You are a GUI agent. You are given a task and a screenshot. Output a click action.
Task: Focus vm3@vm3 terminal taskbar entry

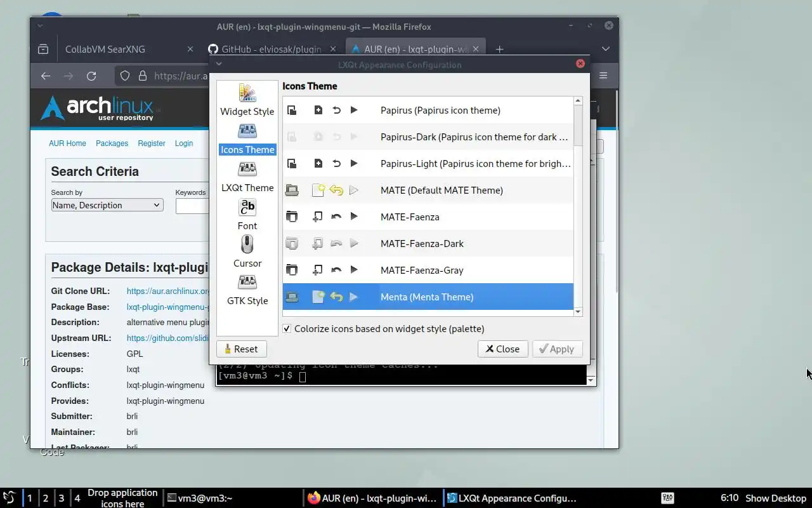(x=233, y=498)
